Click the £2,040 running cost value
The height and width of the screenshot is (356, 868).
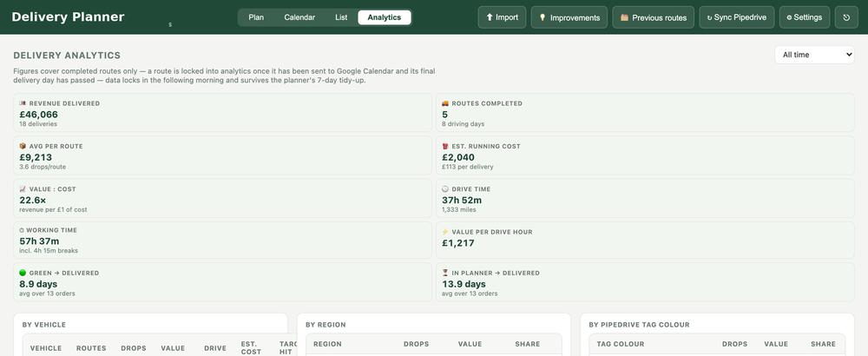pyautogui.click(x=458, y=157)
